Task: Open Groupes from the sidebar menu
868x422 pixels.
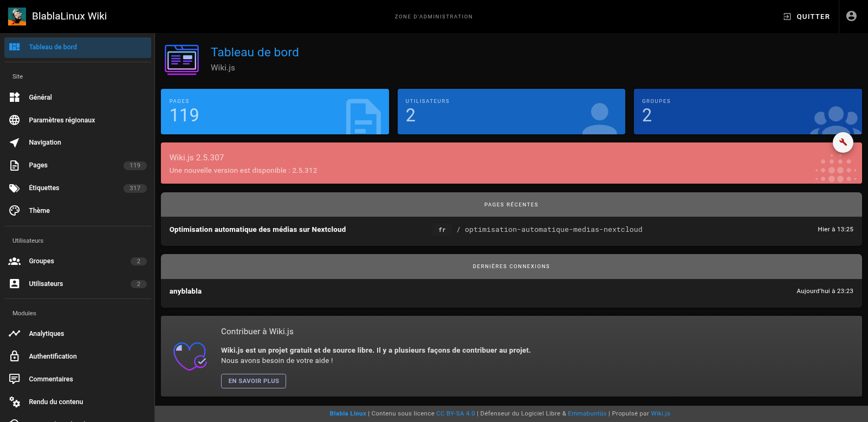Action: pyautogui.click(x=42, y=261)
